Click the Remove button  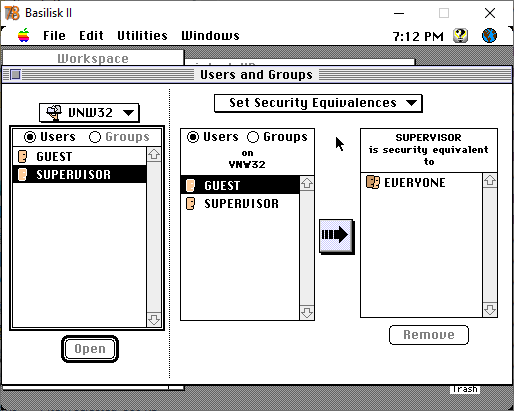click(429, 335)
